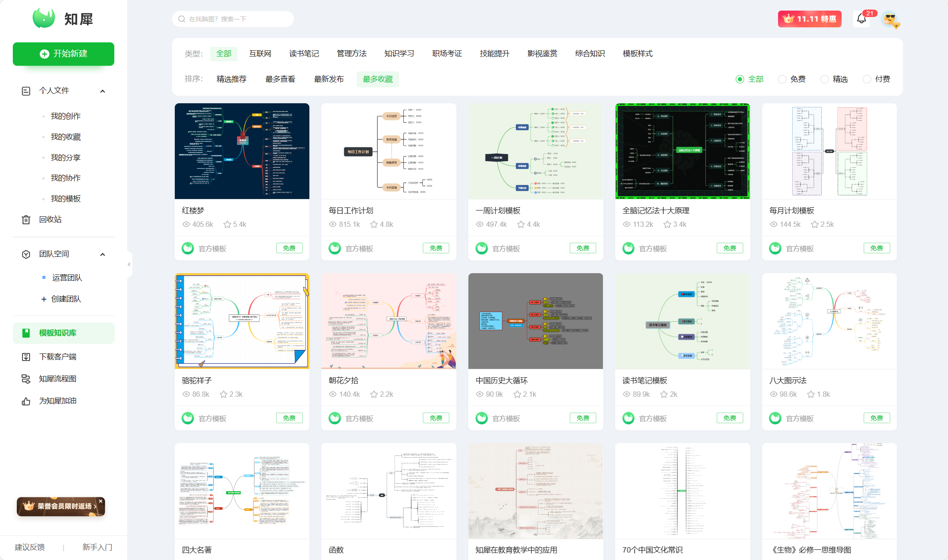This screenshot has width=948, height=560.
Task: Open the 新手入门 link at bottom
Action: click(97, 547)
